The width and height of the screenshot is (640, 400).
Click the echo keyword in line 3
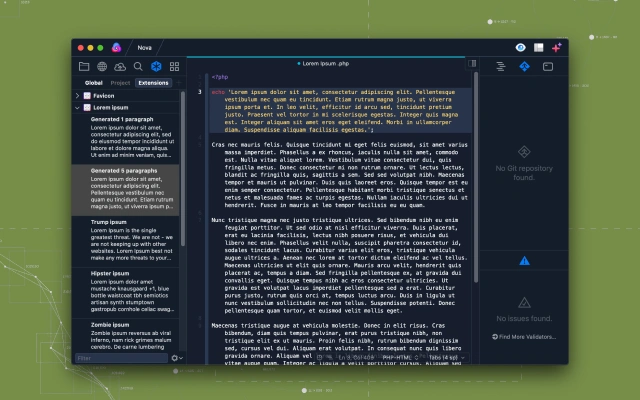[218, 92]
